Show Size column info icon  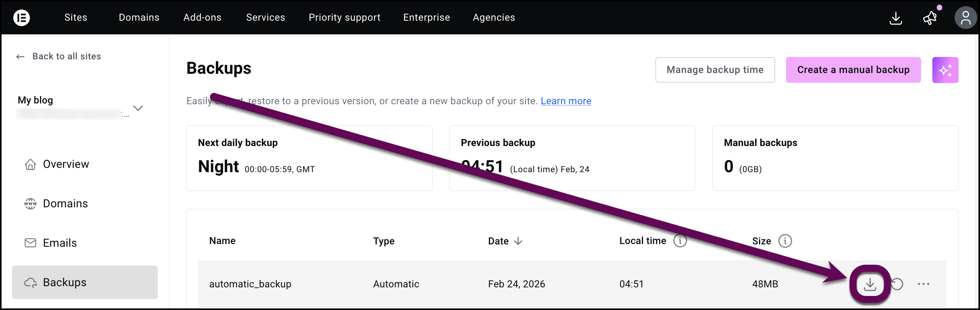click(785, 241)
